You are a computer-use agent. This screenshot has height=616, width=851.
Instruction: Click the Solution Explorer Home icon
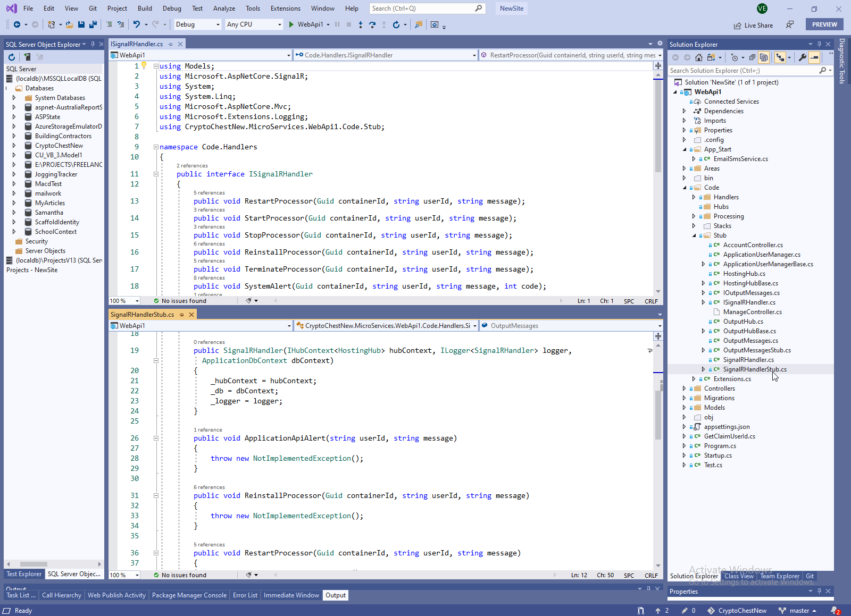tap(699, 57)
